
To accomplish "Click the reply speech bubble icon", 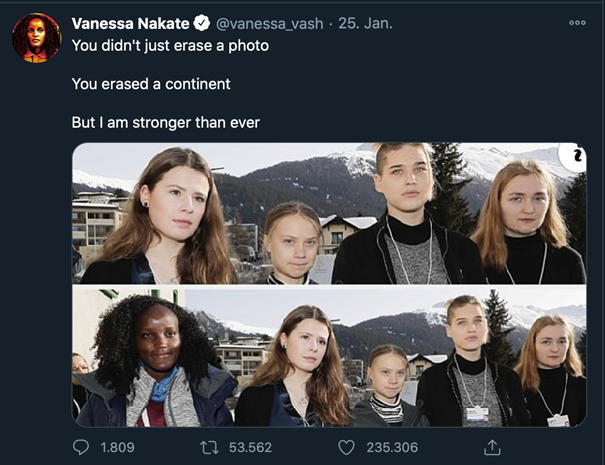I will 81,447.
